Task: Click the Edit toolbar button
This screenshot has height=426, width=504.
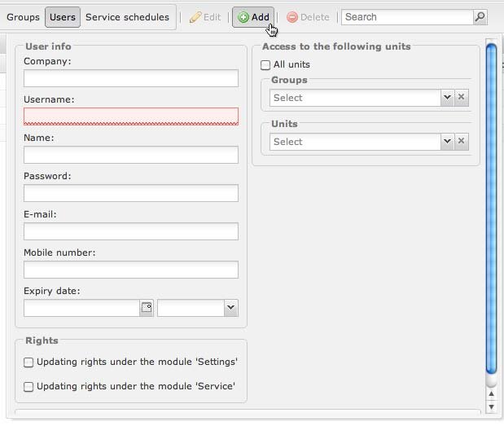Action: point(205,17)
